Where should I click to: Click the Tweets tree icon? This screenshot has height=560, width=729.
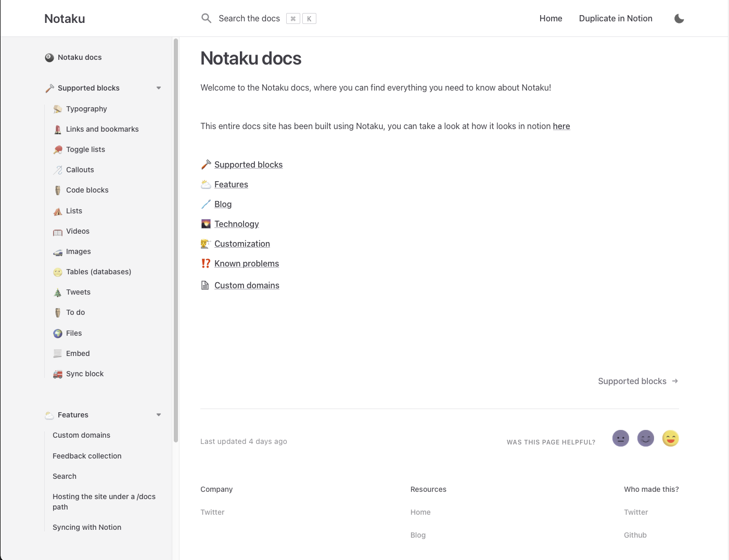pyautogui.click(x=58, y=292)
